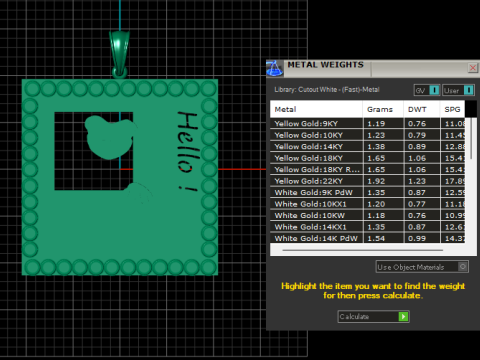The width and height of the screenshot is (480, 360).
Task: Click the 1.20 grams value for 10KX1
Action: tap(376, 204)
